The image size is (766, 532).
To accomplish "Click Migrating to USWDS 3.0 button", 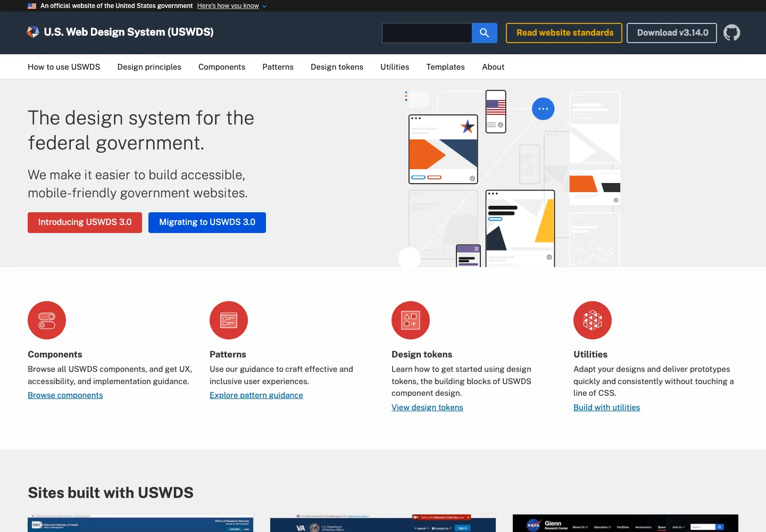I will point(207,222).
